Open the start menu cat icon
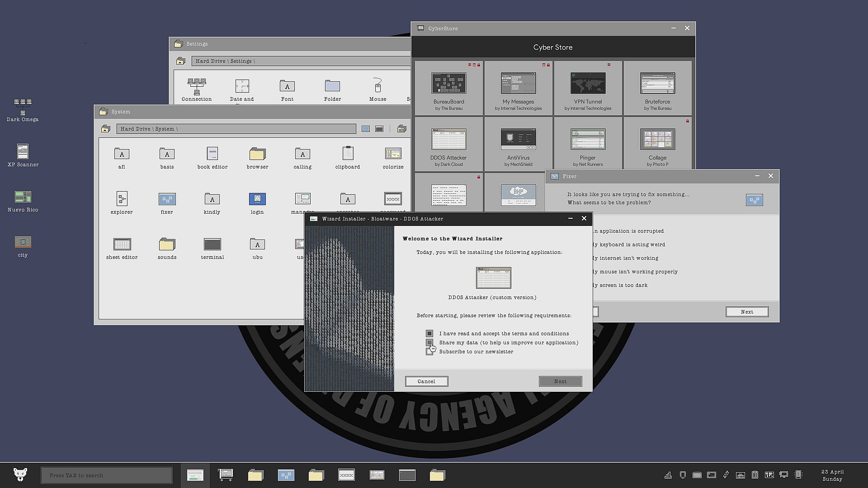 [x=20, y=474]
